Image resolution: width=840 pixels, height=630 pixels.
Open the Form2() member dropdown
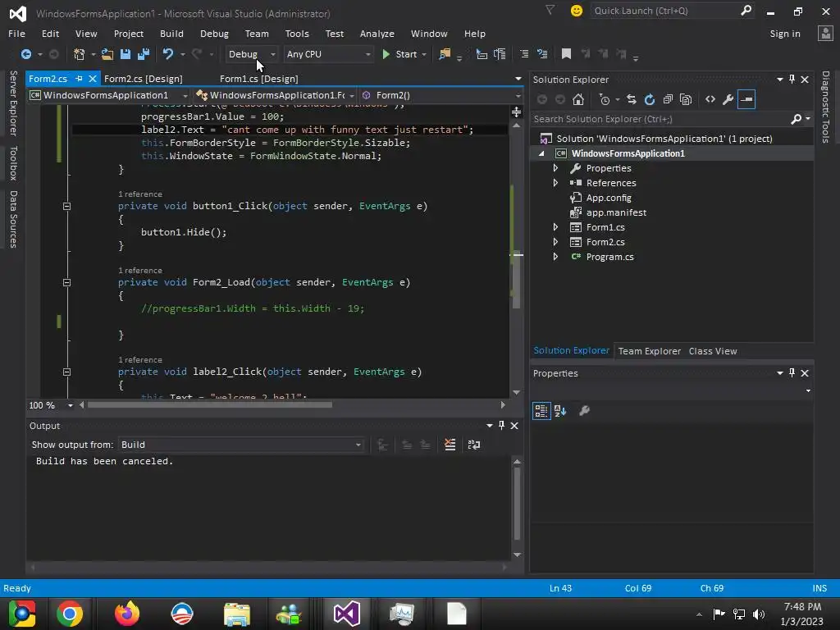441,95
